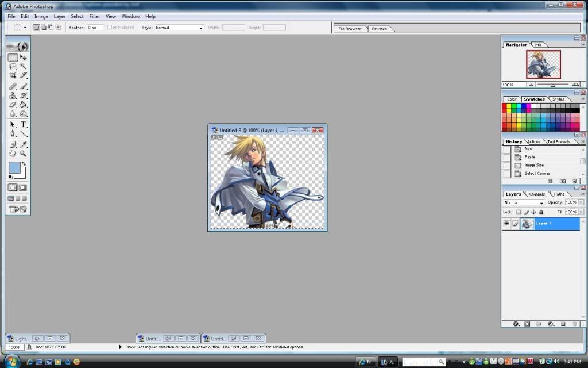Image resolution: width=588 pixels, height=368 pixels.
Task: Open the Layers panel options menu
Action: coord(583,194)
